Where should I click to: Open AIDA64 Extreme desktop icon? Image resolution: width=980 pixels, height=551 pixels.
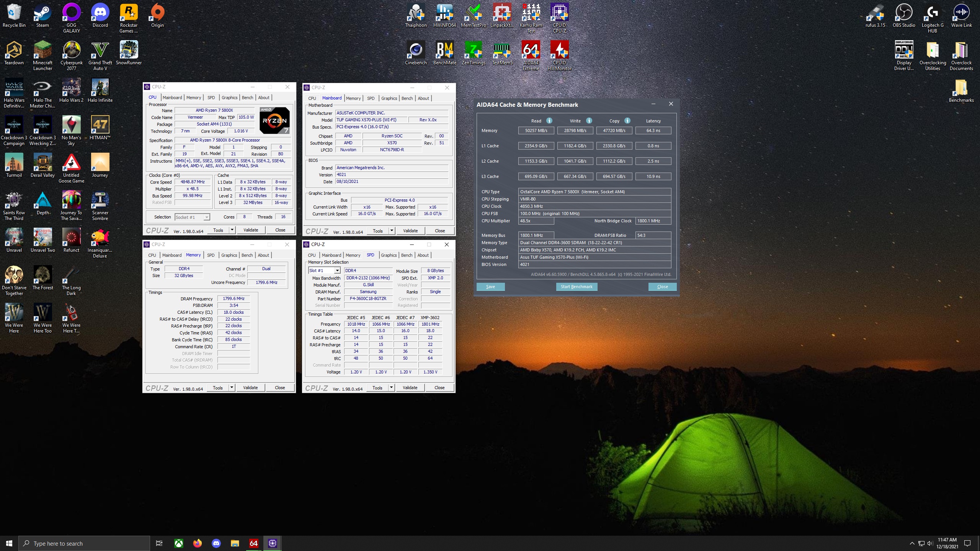[x=531, y=55]
